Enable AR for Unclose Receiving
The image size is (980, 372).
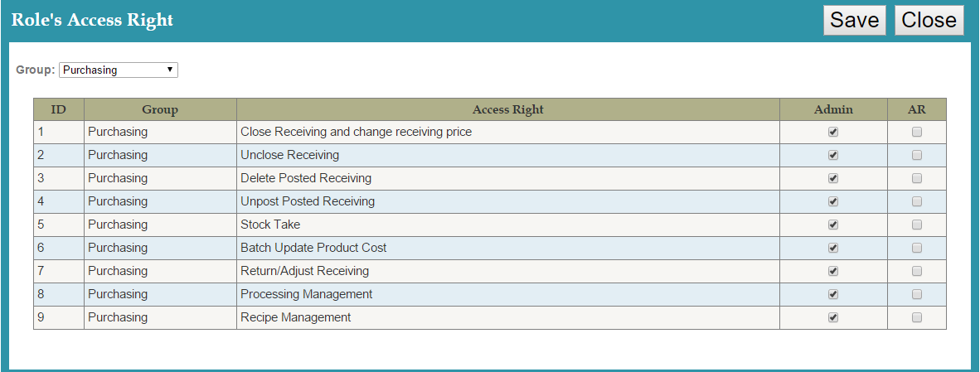click(x=916, y=155)
